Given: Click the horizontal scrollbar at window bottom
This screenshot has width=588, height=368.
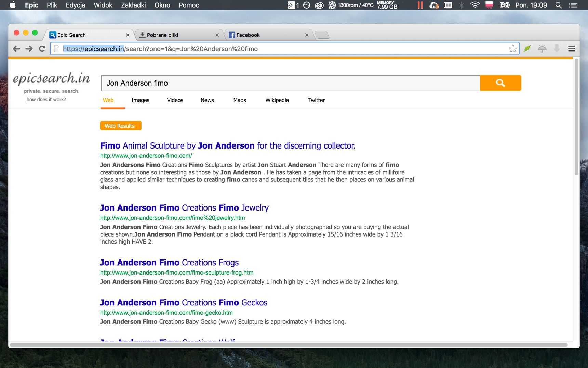Looking at the screenshot, I should [289, 345].
